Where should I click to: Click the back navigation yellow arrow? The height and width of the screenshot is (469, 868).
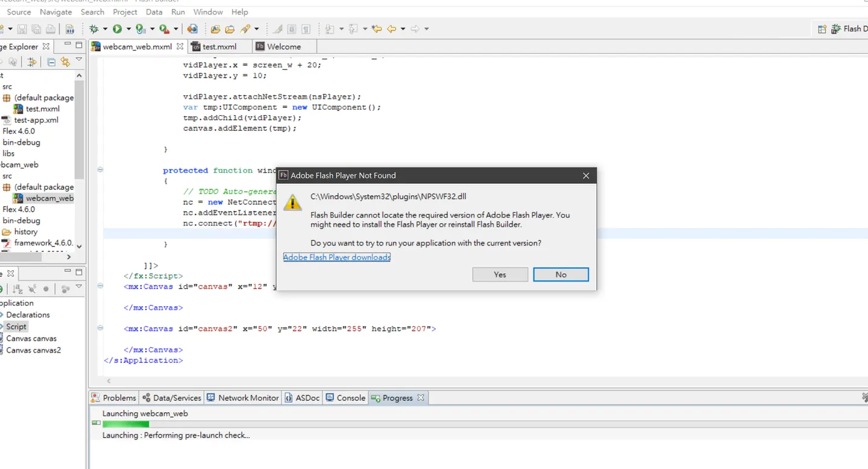(392, 29)
